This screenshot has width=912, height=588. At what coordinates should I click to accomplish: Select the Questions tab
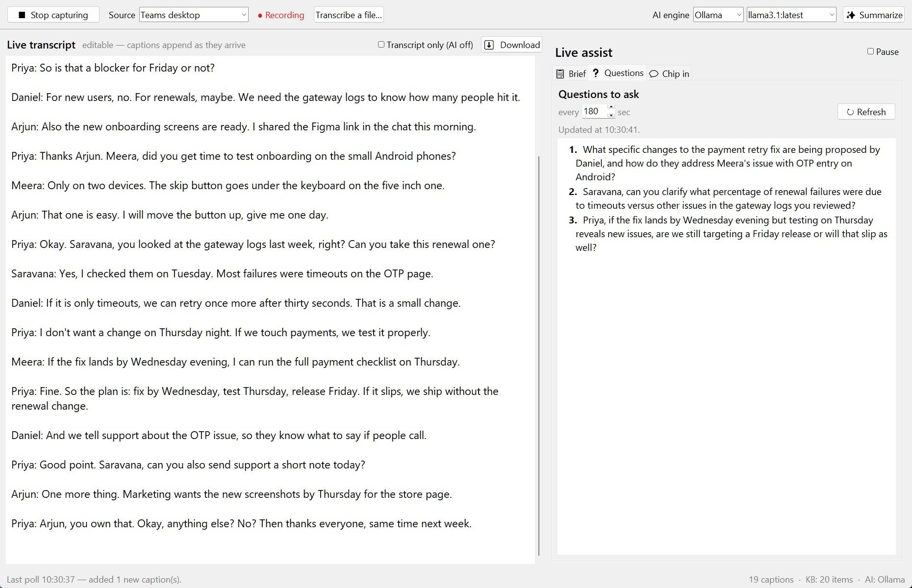pyautogui.click(x=617, y=73)
